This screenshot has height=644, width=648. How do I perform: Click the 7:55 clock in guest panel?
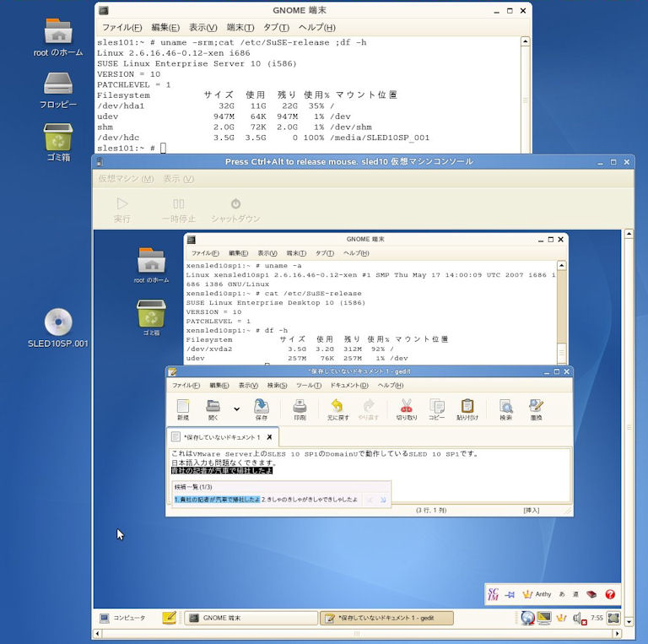[597, 618]
